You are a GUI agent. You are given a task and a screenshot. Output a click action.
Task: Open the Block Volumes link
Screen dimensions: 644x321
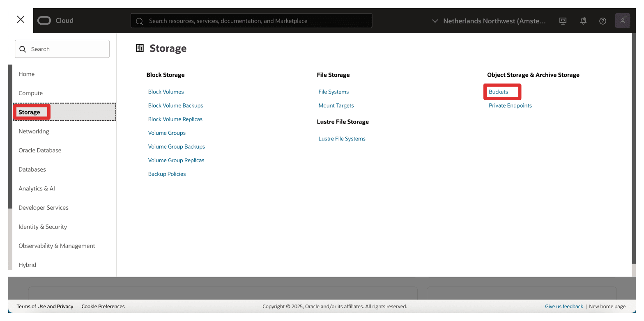pos(166,92)
